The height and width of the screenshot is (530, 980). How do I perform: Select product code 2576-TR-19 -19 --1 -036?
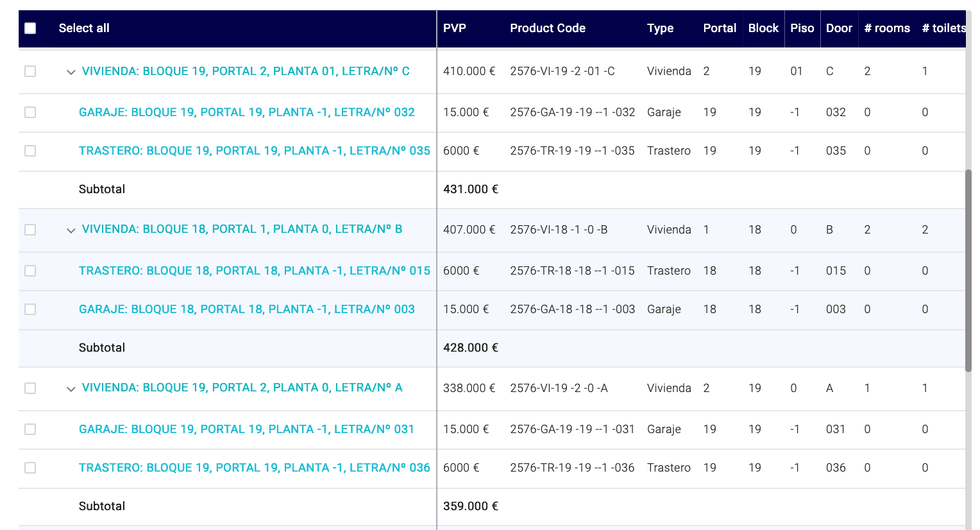572,468
